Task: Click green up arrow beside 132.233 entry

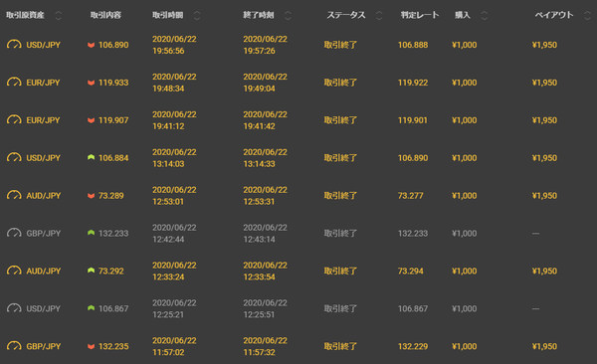Action: [91, 233]
